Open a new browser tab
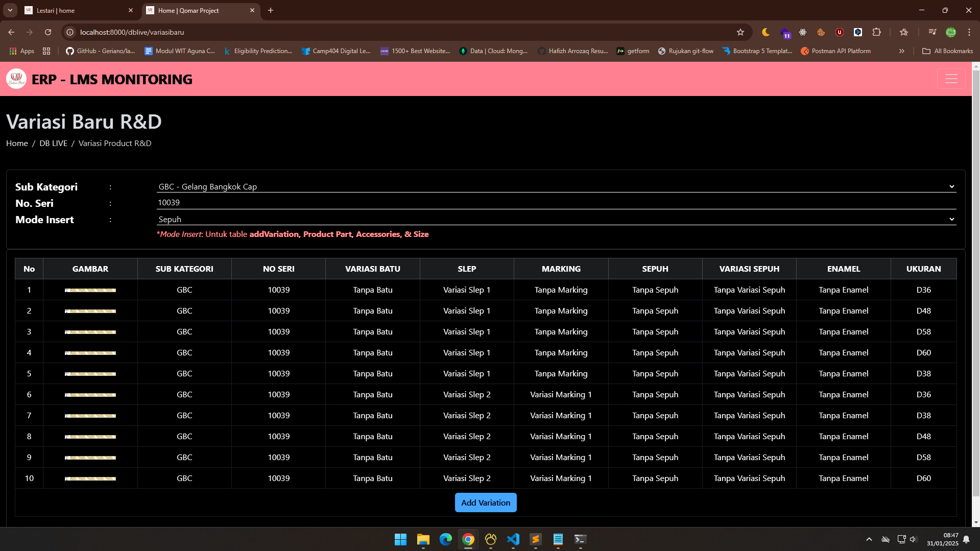This screenshot has width=980, height=551. [x=271, y=10]
